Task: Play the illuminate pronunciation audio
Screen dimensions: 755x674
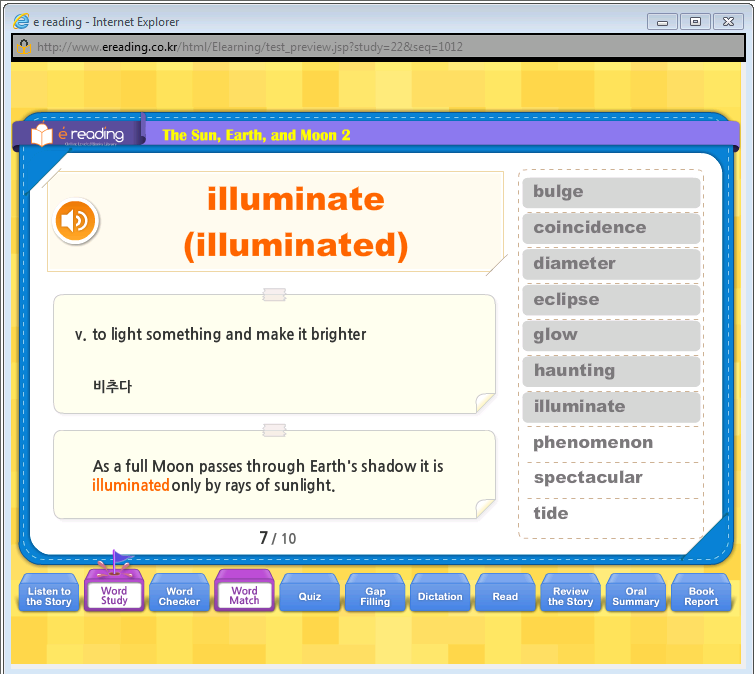Action: 76,220
